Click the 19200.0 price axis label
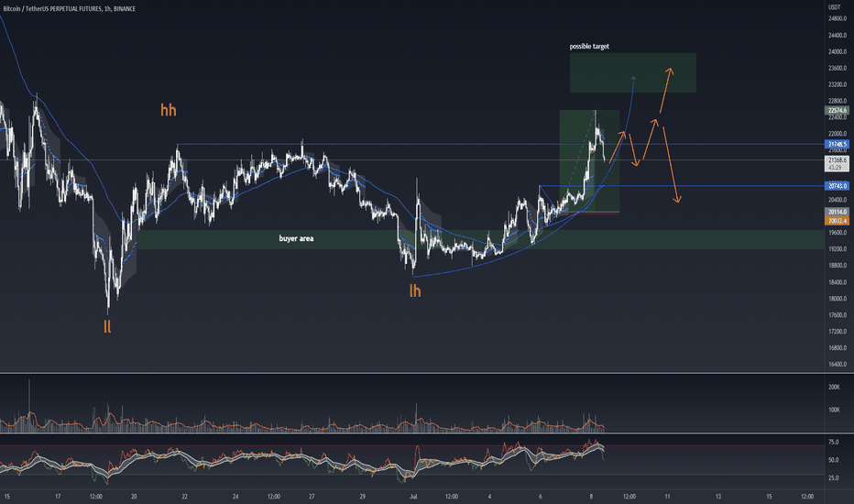The image size is (854, 504). [838, 249]
